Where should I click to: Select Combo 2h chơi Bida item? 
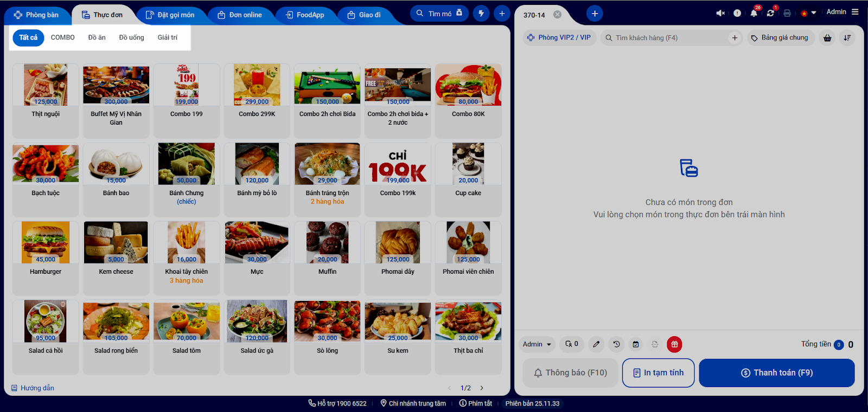click(x=328, y=101)
